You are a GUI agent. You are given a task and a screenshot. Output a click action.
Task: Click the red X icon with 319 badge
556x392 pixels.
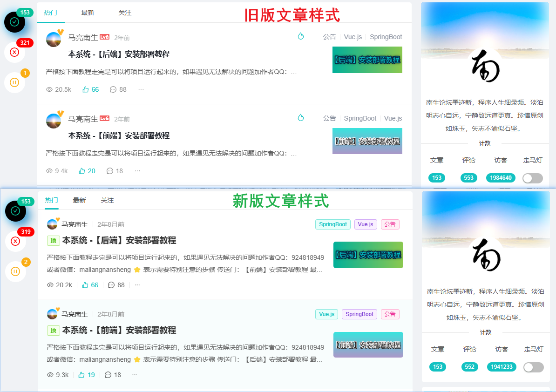click(x=15, y=241)
